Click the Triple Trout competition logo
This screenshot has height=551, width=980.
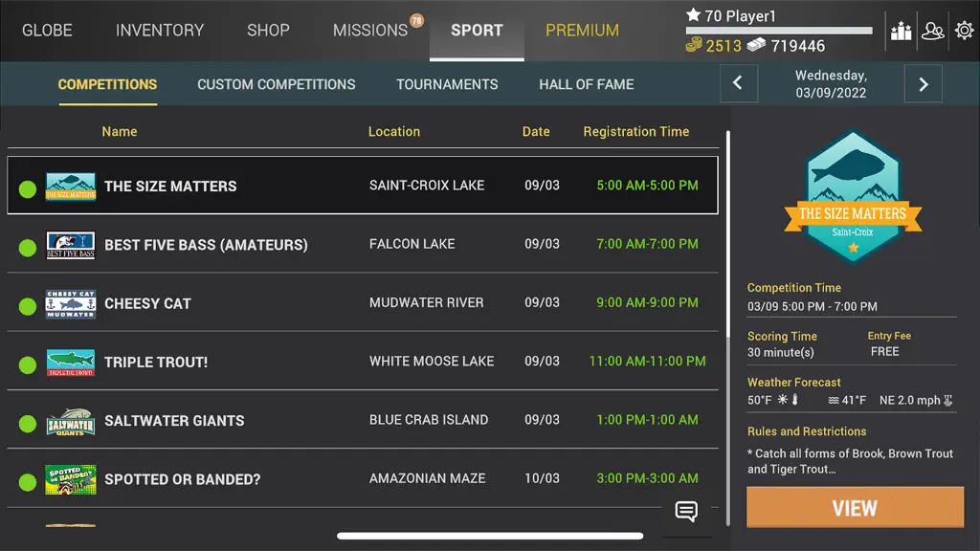pos(71,363)
